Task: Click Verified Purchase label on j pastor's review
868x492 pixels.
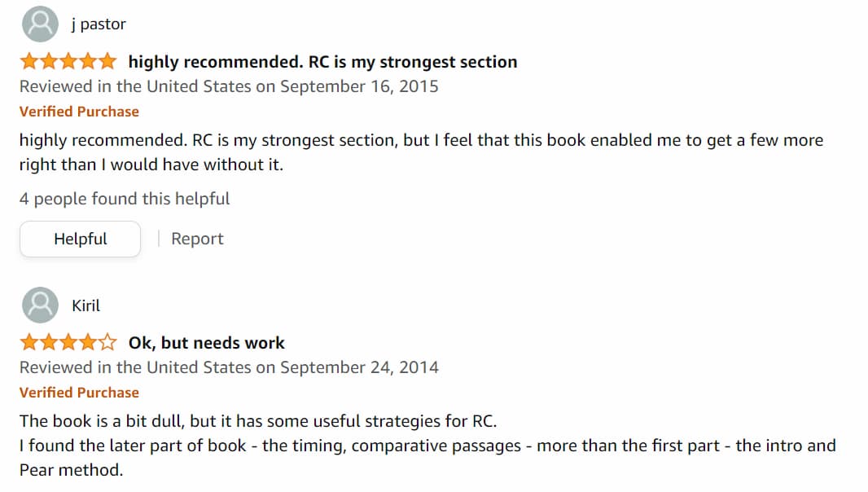Action: point(79,112)
